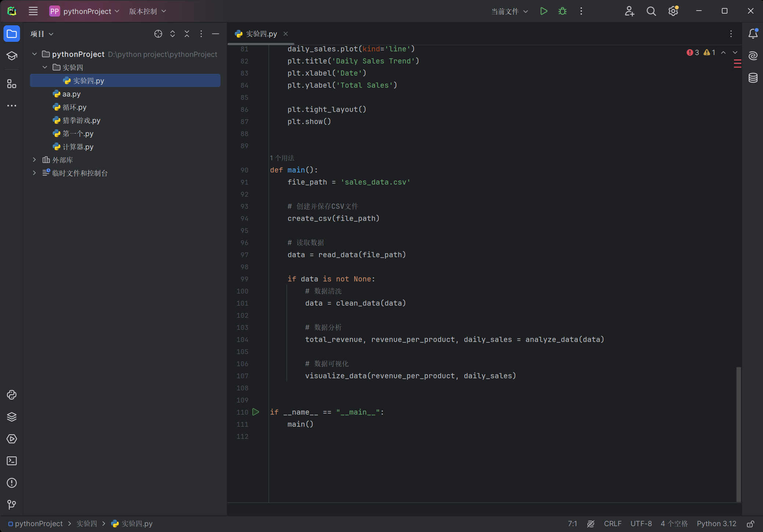Open the Problems tool window

(x=12, y=483)
